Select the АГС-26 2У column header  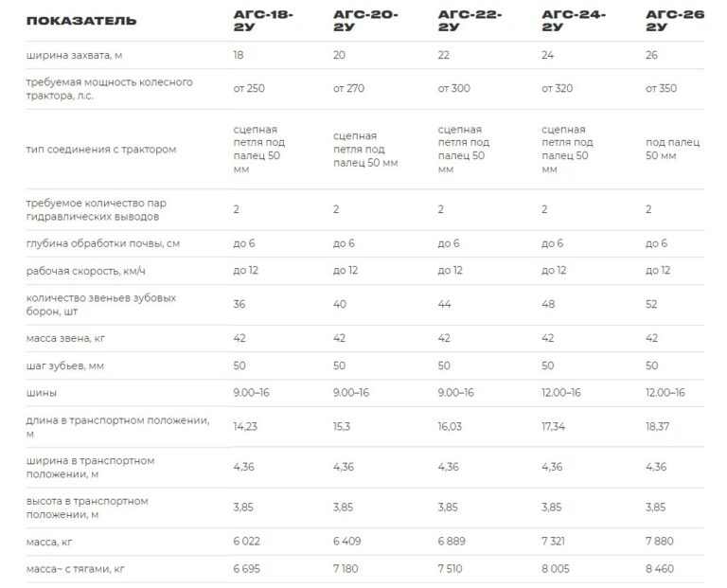pyautogui.click(x=674, y=21)
